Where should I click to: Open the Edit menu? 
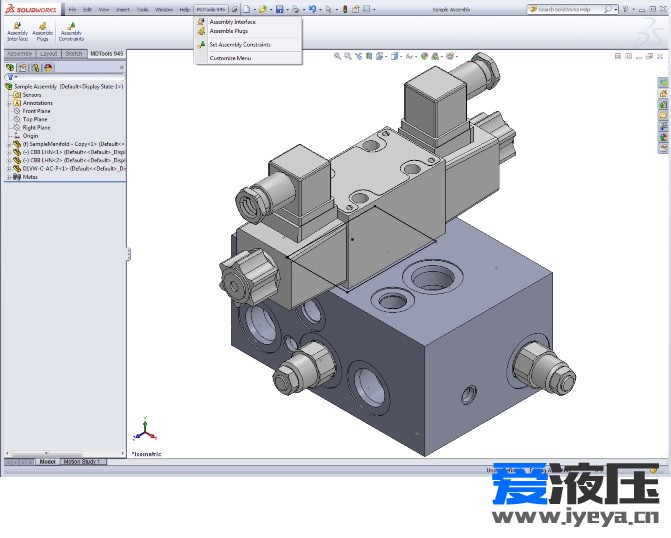pos(87,9)
